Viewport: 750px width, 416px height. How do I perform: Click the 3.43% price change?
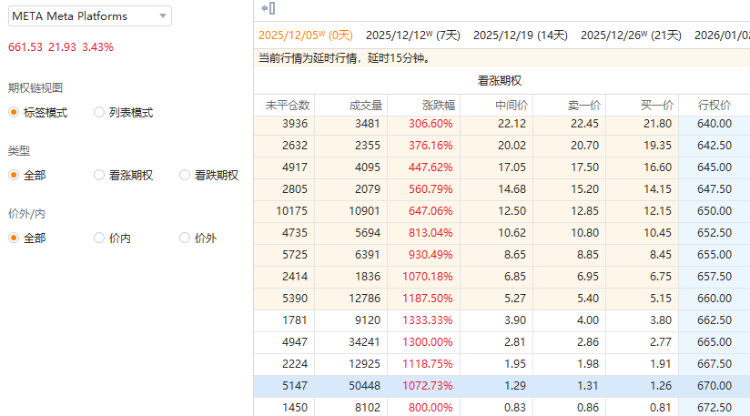(x=98, y=47)
